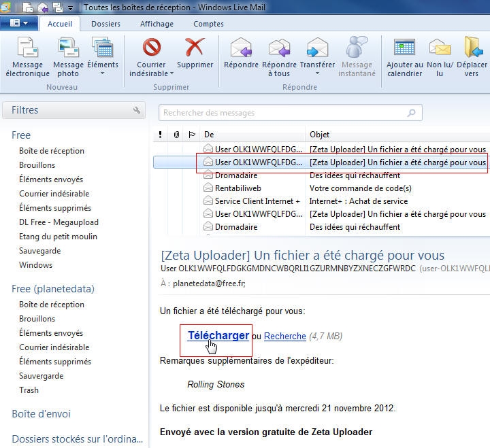This screenshot has width=490, height=448.
Task: Click envelope icon of Service Client Internet + message
Action: tap(208, 201)
